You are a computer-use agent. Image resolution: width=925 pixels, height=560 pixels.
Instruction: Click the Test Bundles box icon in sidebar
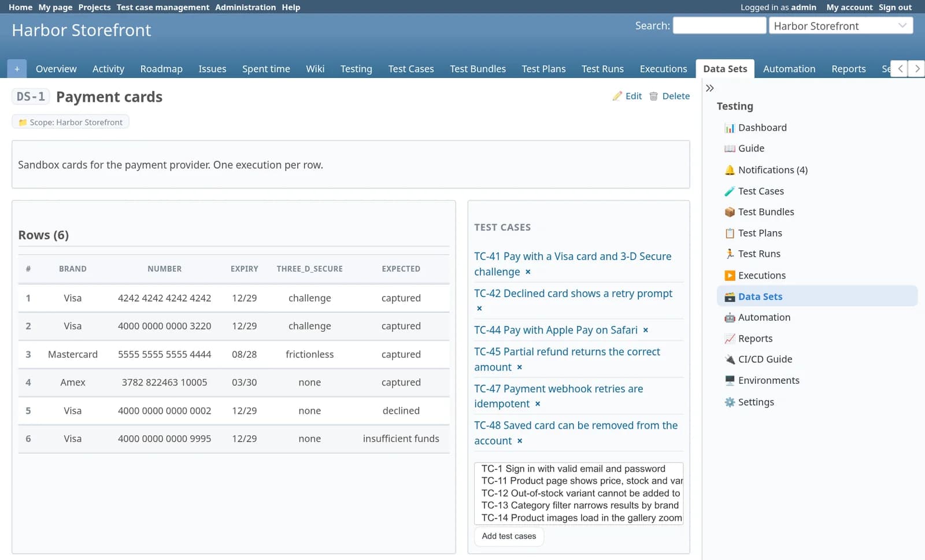[730, 212]
